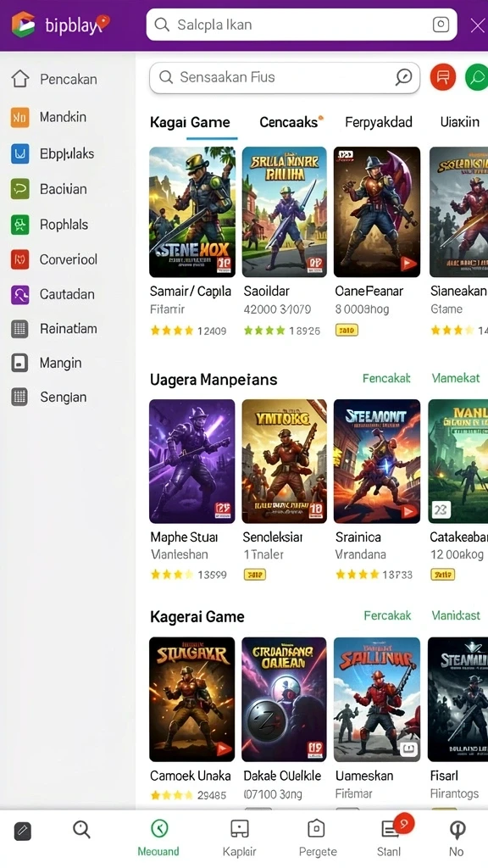
Task: Click Vlanidkast link beside Kagerai Game
Action: tap(455, 615)
